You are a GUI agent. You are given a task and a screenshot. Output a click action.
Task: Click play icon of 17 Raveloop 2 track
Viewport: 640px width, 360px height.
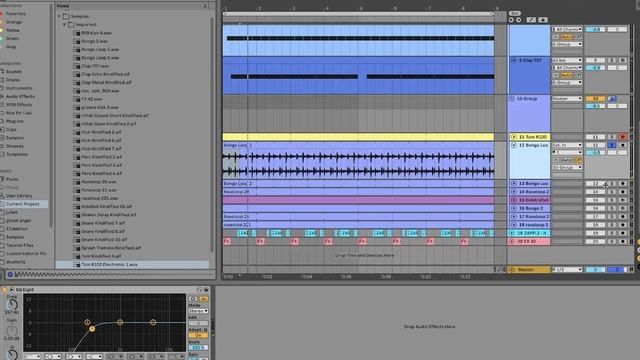coord(514,217)
